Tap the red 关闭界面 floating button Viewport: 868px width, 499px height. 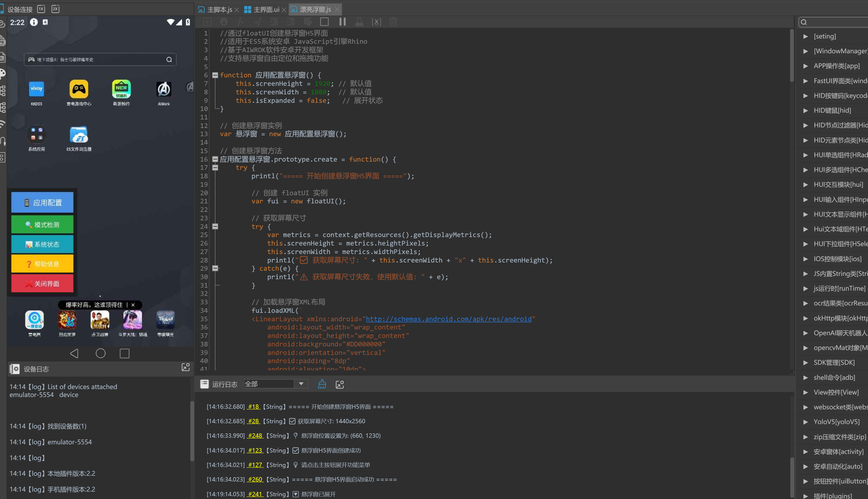tap(42, 284)
